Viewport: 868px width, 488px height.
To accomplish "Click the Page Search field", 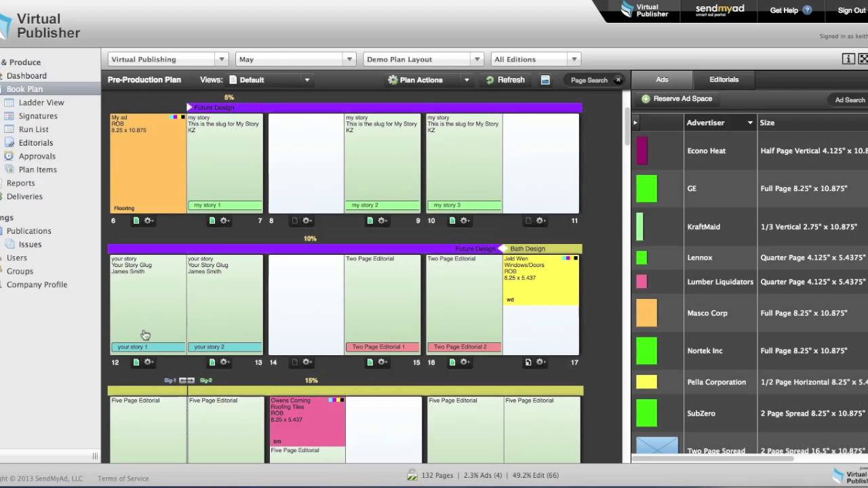I will pyautogui.click(x=589, y=80).
